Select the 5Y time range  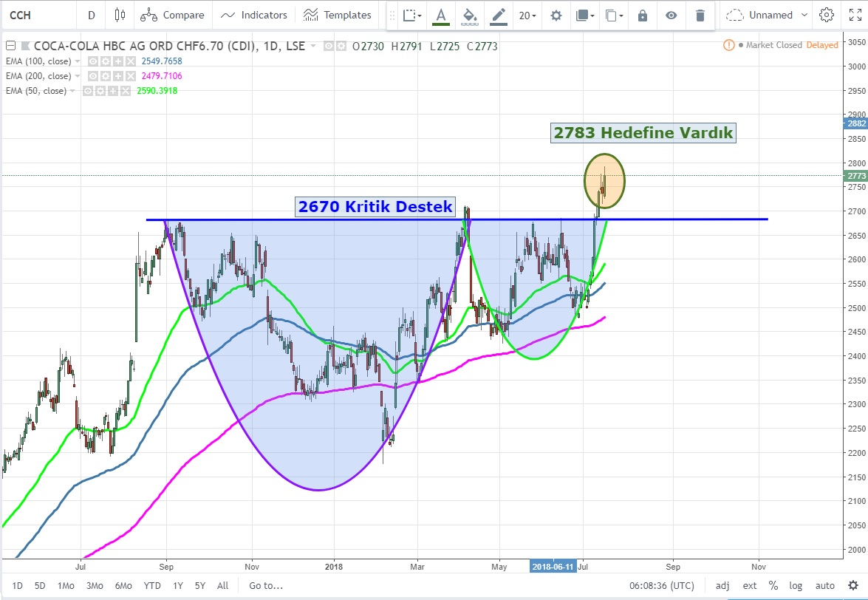(x=200, y=586)
